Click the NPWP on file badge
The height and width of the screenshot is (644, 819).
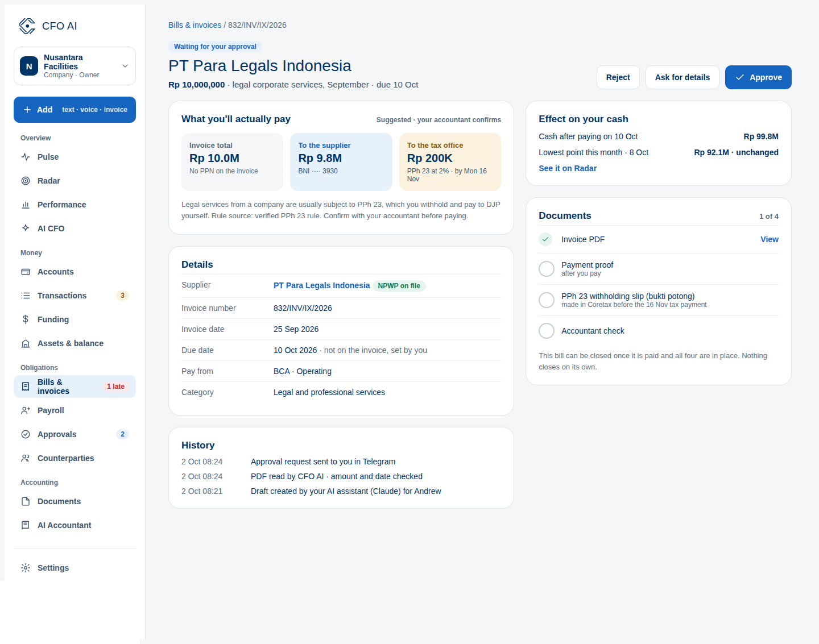pyautogui.click(x=399, y=286)
